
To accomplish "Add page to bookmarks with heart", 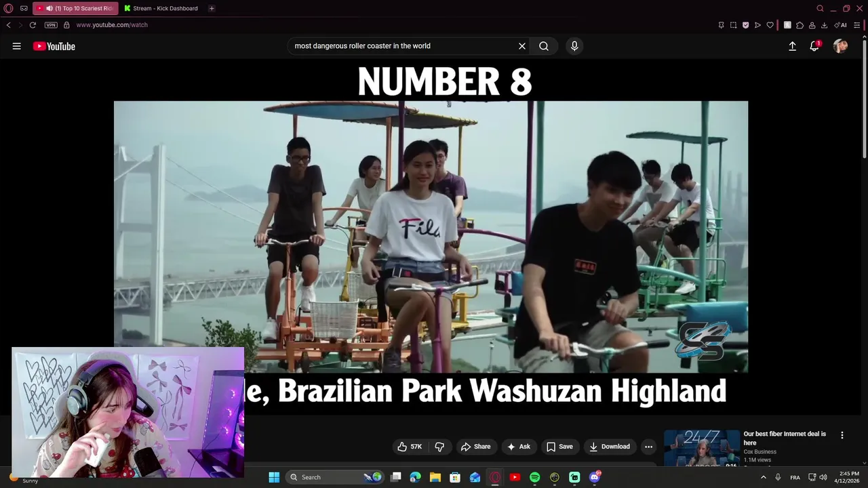I will 770,25.
